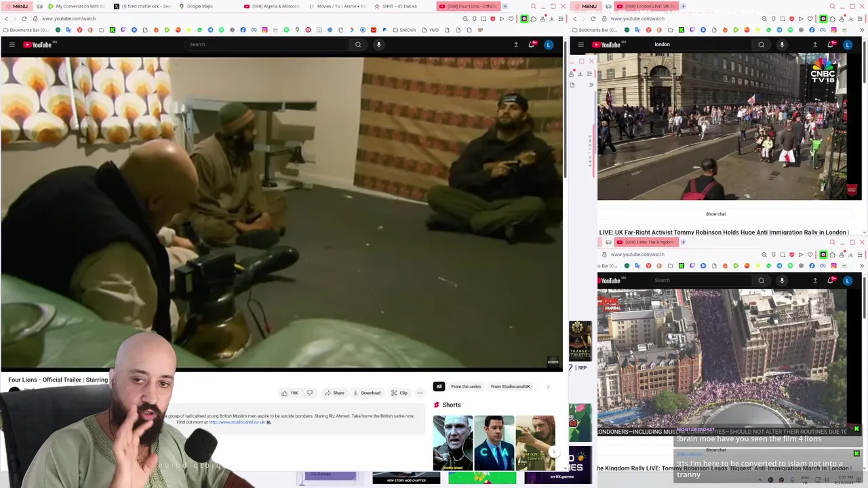Screen dimensions: 868x488
Task: Open notifications bell in the top right YouTube window
Action: pyautogui.click(x=831, y=45)
